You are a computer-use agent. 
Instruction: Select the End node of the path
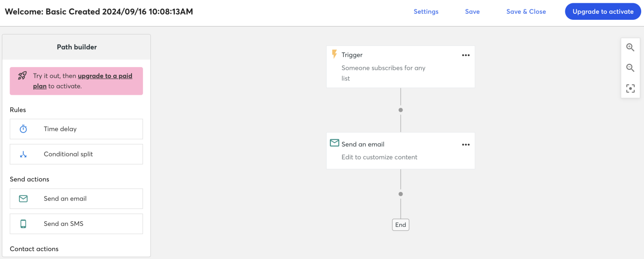[401, 224]
